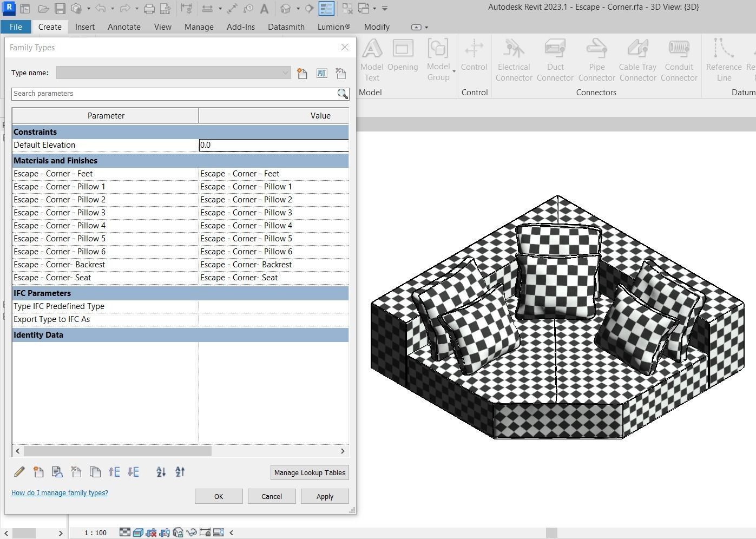Click the Delete Type icon beside Type name
Viewport: 756px width, 539px height.
[340, 73]
